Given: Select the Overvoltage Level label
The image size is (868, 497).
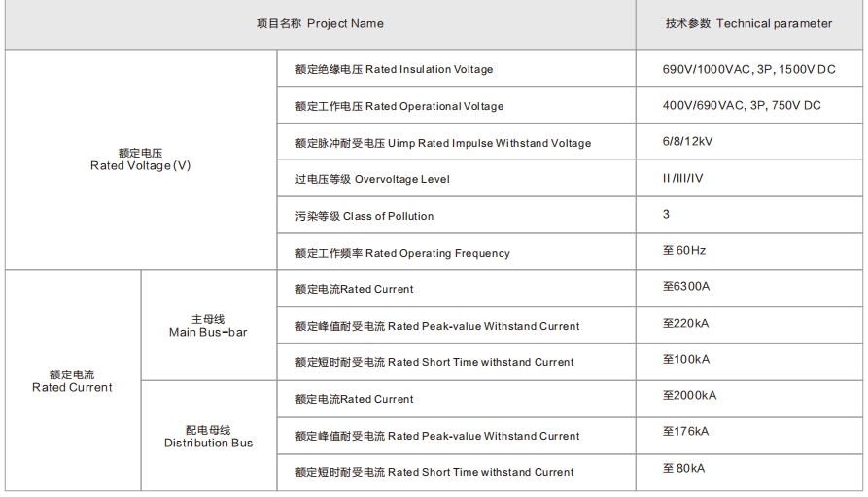Looking at the screenshot, I should (x=372, y=179).
